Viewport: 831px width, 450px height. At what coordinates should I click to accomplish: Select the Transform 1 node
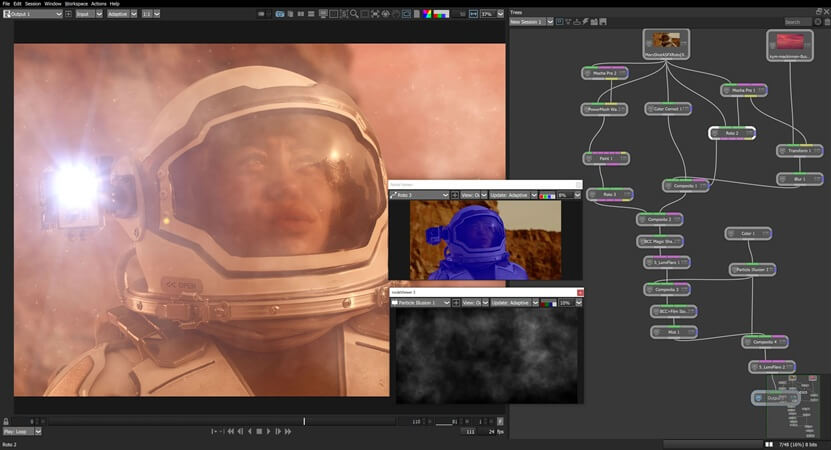(800, 151)
